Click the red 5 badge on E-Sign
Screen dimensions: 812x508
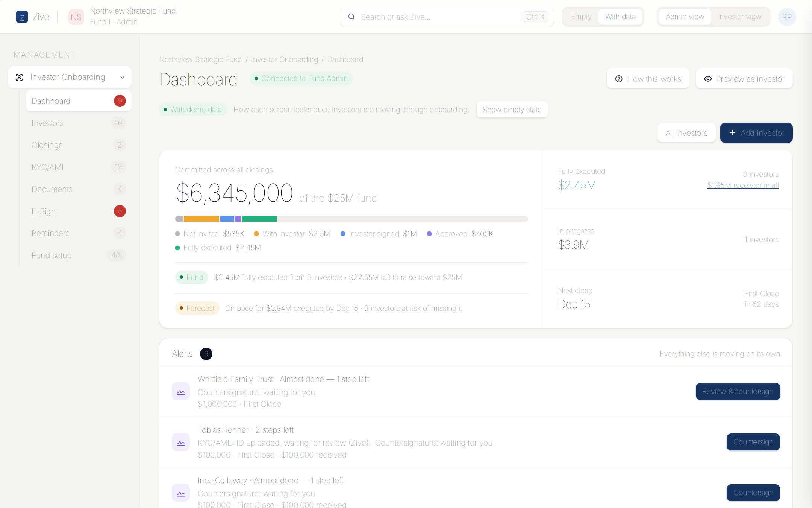pyautogui.click(x=120, y=211)
